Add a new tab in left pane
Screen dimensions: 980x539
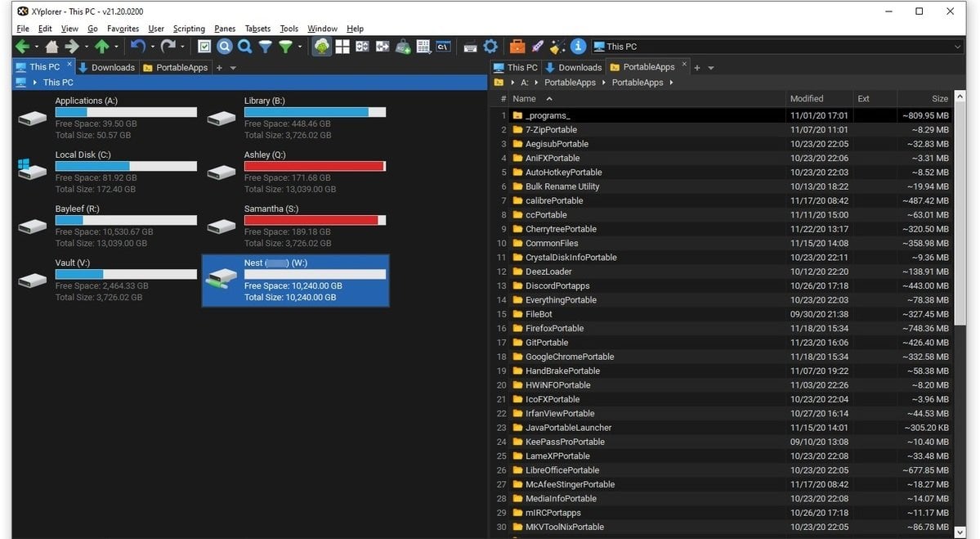coord(219,68)
